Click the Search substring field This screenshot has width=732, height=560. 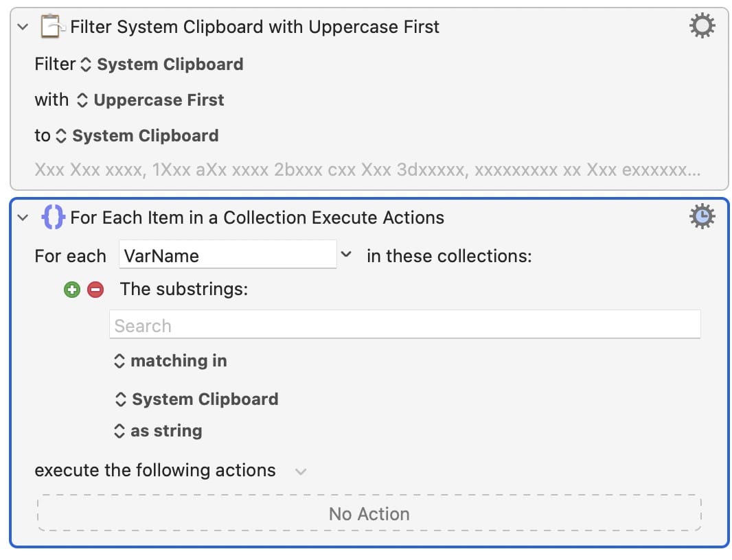tap(404, 325)
